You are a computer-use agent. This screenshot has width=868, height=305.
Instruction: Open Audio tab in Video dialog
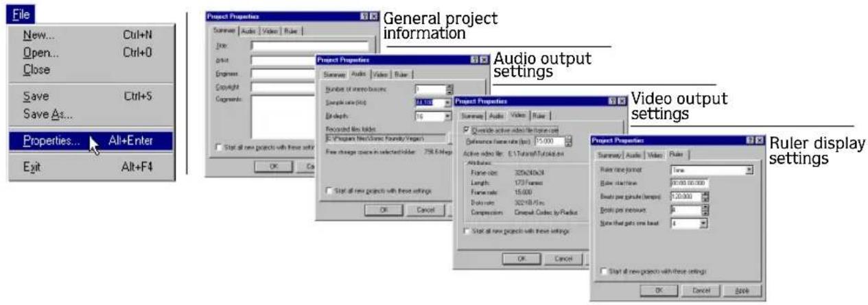pyautogui.click(x=497, y=116)
